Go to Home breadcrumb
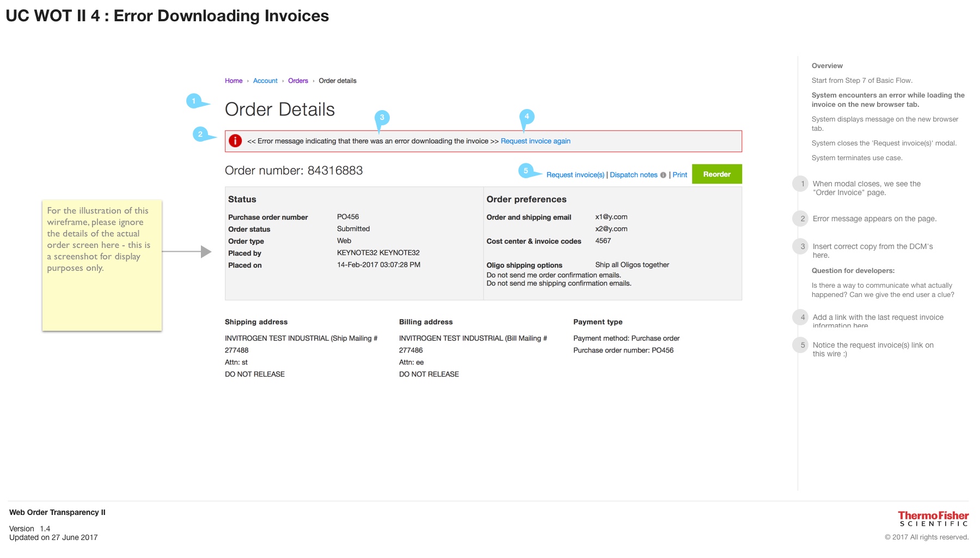The height and width of the screenshot is (558, 980). 234,81
